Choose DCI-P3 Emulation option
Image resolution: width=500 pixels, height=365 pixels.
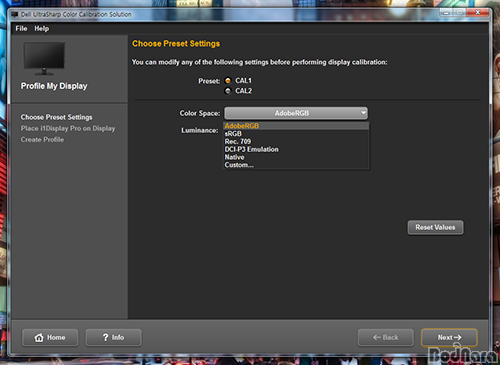pyautogui.click(x=296, y=149)
